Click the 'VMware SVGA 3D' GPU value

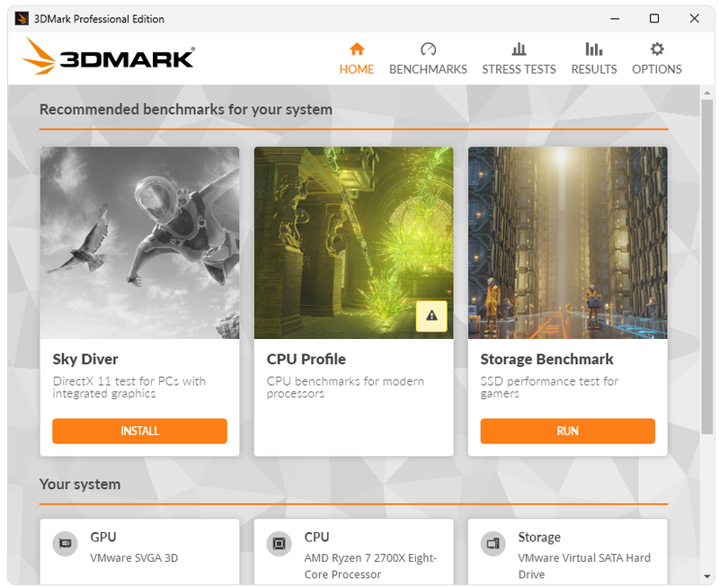[x=134, y=558]
